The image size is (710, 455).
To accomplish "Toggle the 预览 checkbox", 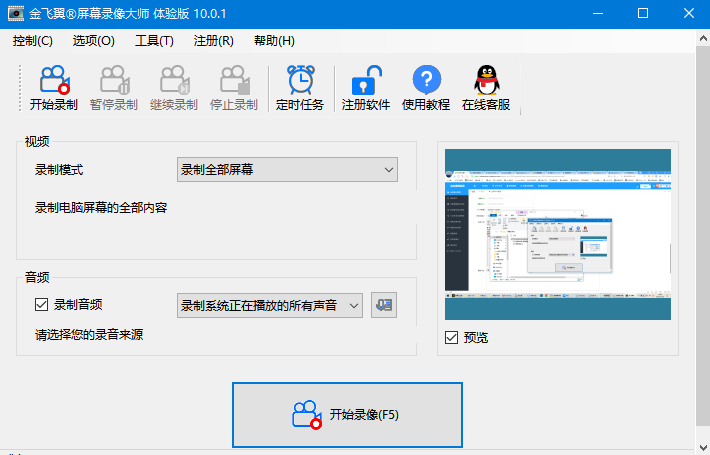I will click(451, 337).
